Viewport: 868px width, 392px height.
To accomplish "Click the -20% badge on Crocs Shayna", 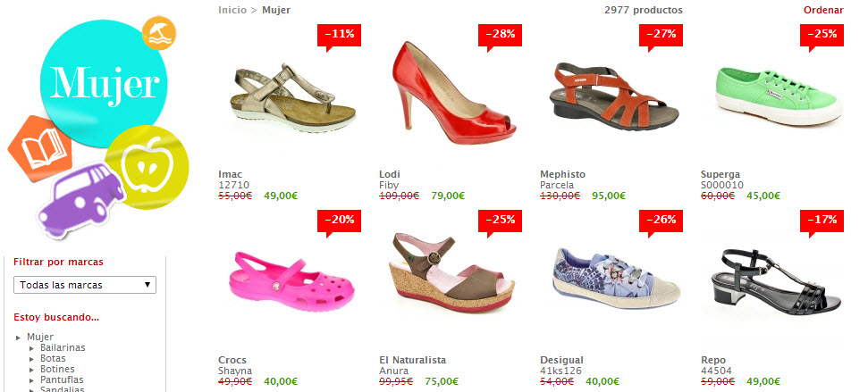I will click(339, 221).
